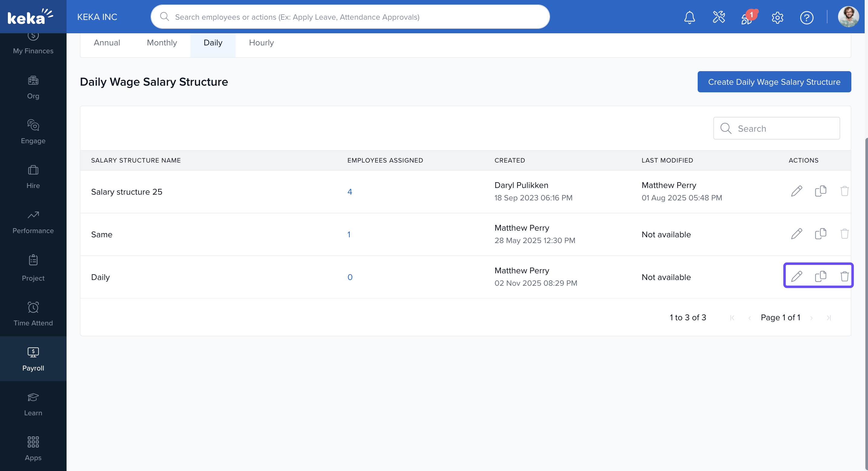
Task: Open the notifications bell
Action: (689, 17)
